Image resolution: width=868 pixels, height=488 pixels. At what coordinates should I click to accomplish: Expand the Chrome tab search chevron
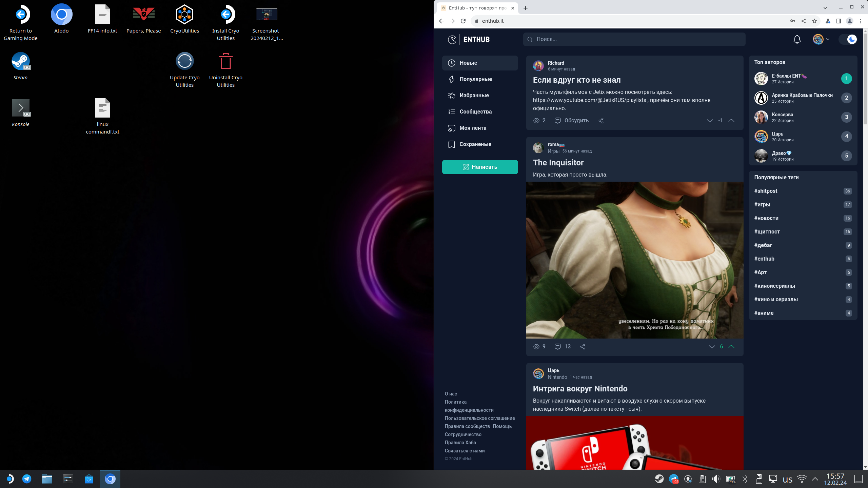pyautogui.click(x=825, y=8)
